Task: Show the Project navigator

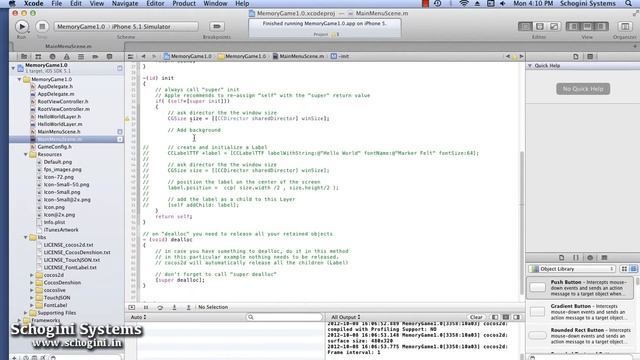Action: coord(24,57)
